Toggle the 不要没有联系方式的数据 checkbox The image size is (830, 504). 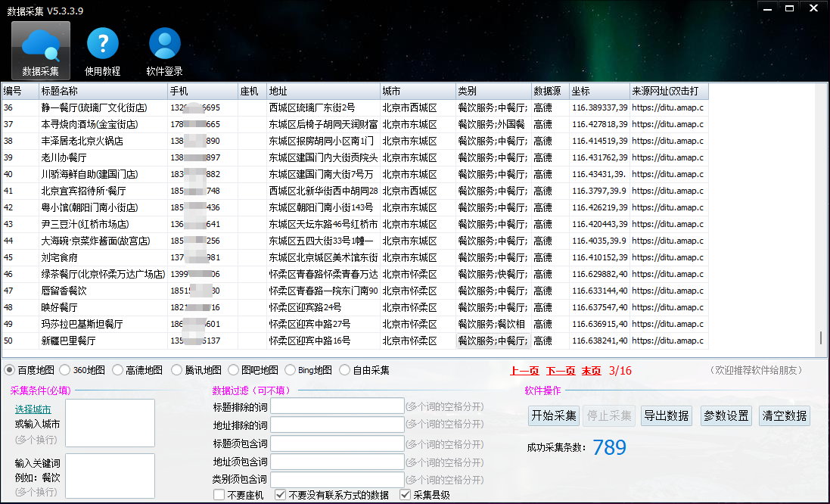281,495
